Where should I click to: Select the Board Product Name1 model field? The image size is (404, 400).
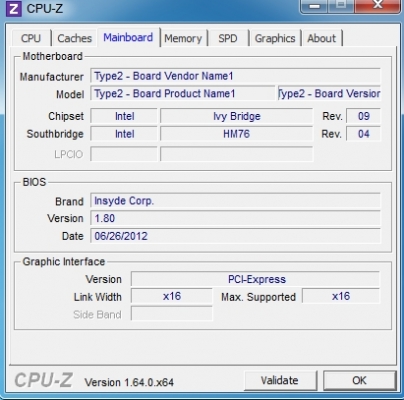pos(183,94)
